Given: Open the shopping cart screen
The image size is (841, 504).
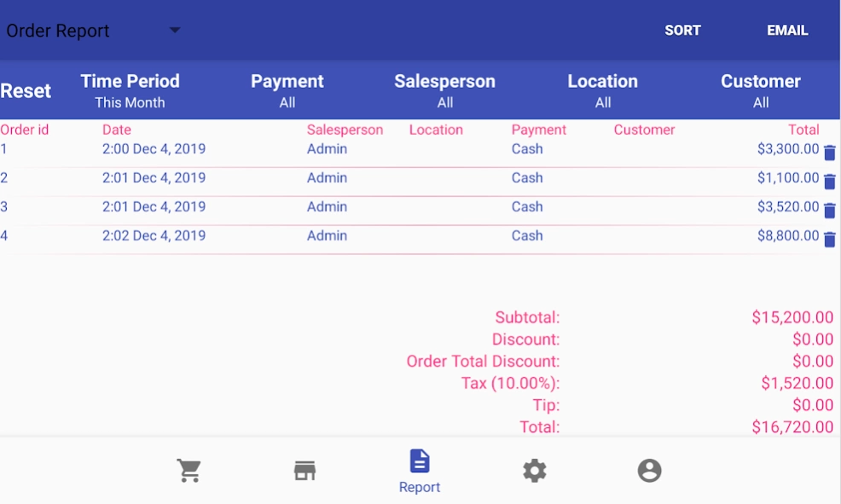Looking at the screenshot, I should pos(188,470).
